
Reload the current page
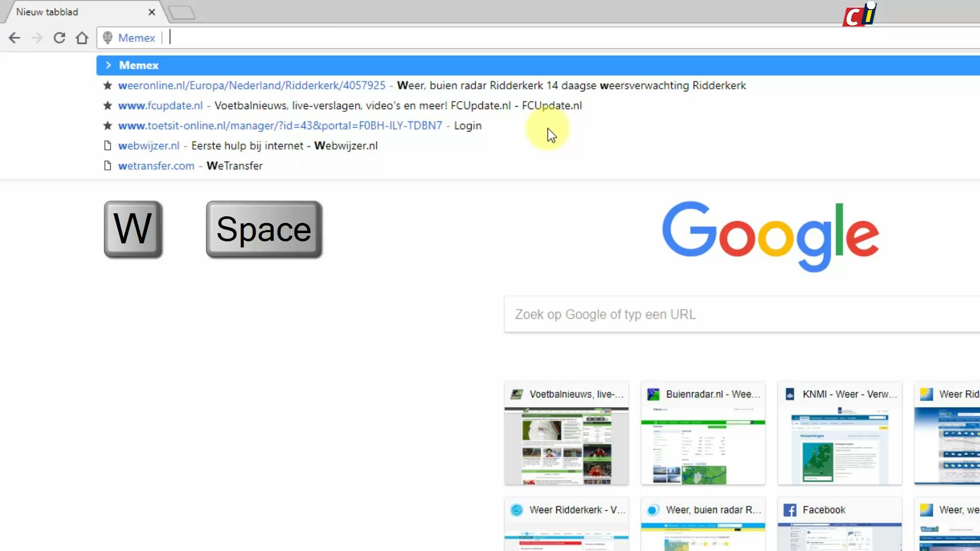point(59,38)
